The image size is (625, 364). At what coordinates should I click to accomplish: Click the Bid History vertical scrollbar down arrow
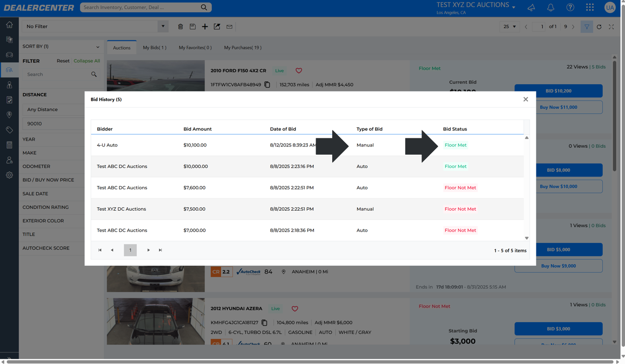(x=527, y=238)
